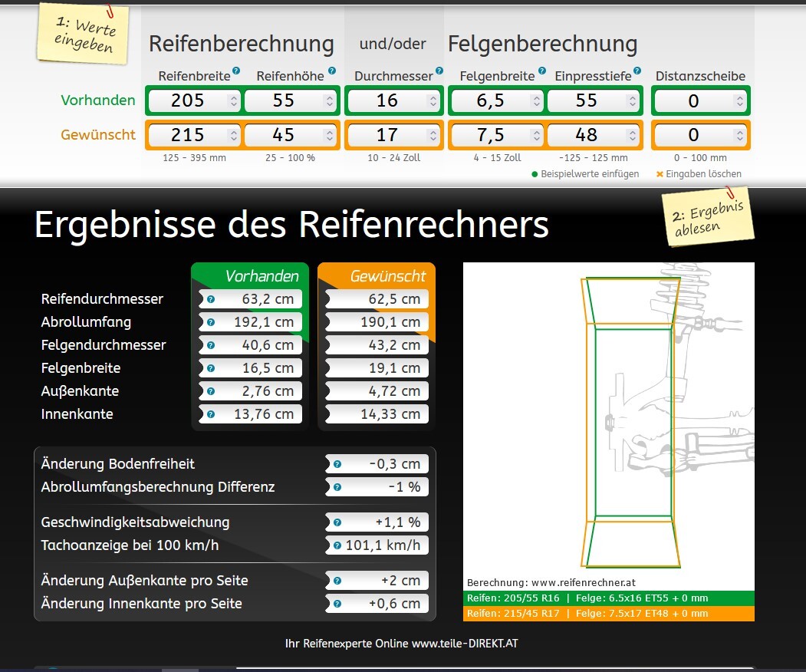Focus the Vorhanden Felgenbreite input showing 6,5
This screenshot has width=806, height=672.
click(489, 100)
